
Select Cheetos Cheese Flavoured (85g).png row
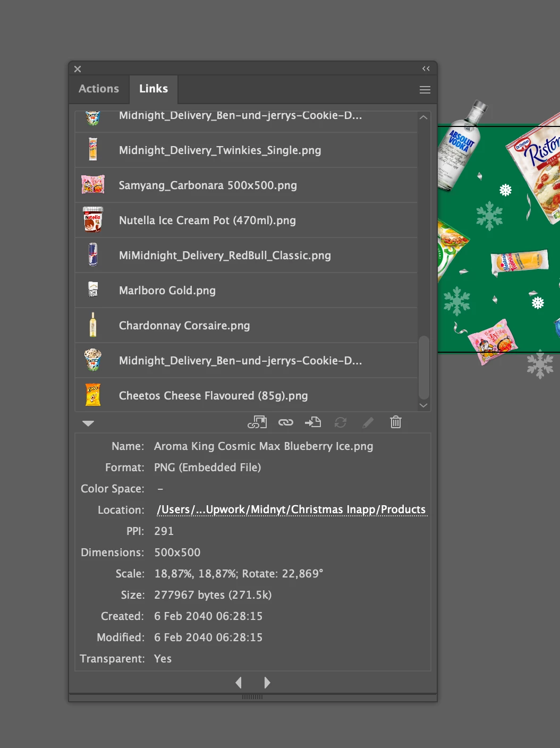point(247,396)
